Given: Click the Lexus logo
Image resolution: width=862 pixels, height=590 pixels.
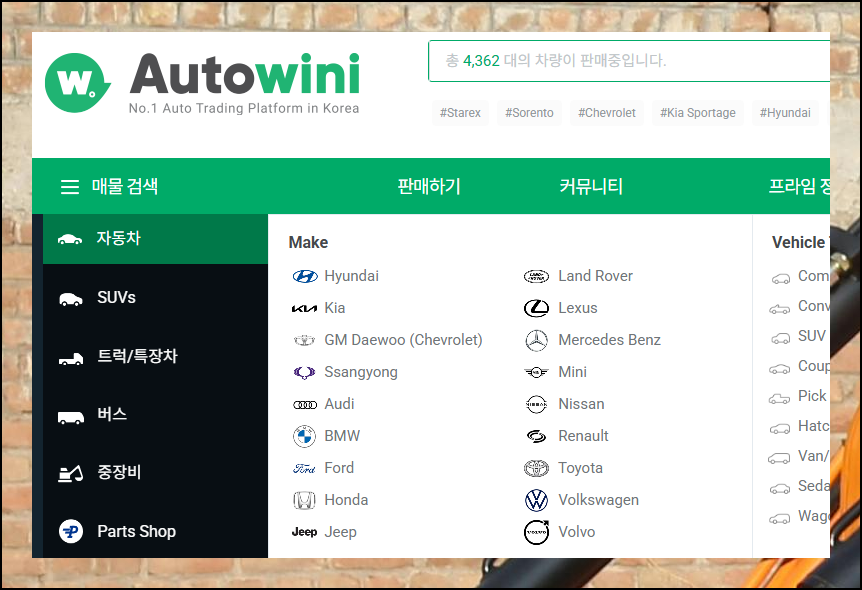Looking at the screenshot, I should [537, 308].
